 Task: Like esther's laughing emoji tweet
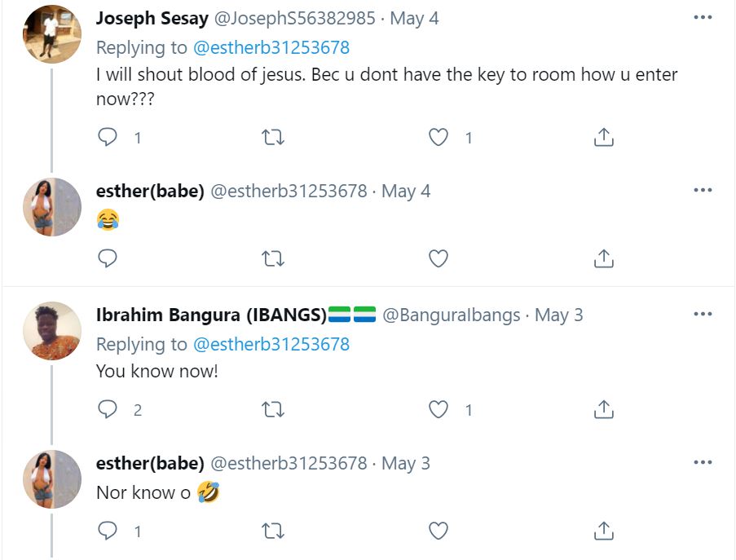(x=439, y=258)
